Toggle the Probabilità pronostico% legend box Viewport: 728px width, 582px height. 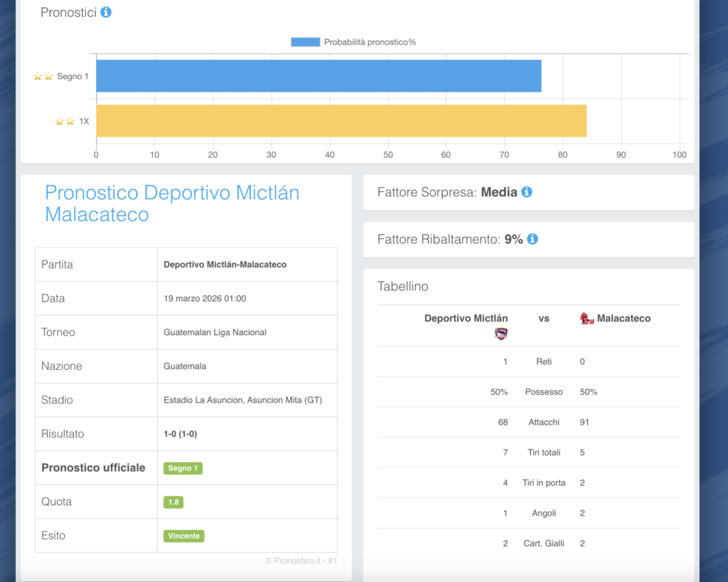tap(305, 42)
